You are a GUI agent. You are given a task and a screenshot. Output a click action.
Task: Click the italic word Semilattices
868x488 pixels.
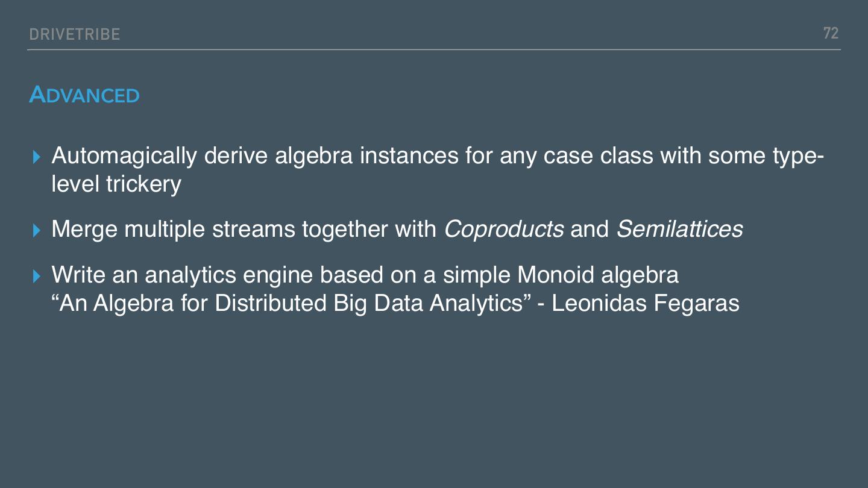pyautogui.click(x=679, y=230)
